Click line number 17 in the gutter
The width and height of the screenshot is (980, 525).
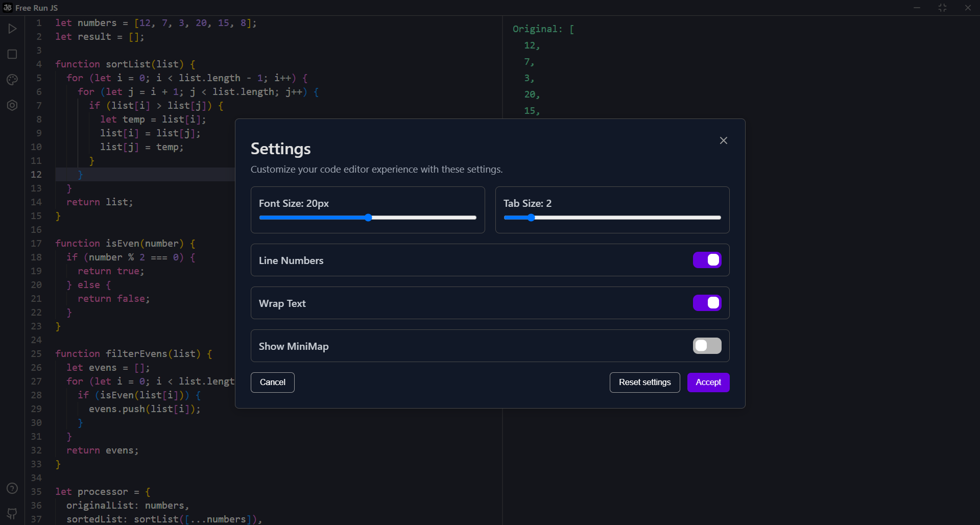point(36,244)
